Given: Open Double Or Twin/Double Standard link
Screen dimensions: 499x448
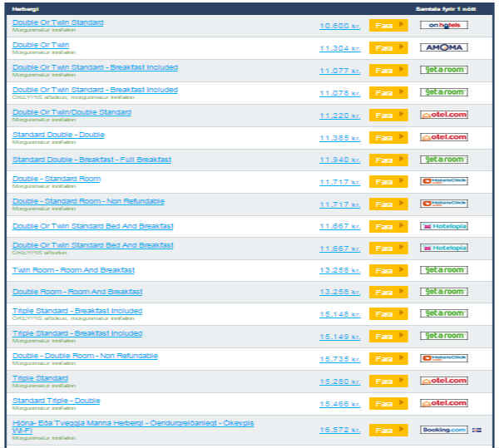Looking at the screenshot, I should click(x=72, y=112).
